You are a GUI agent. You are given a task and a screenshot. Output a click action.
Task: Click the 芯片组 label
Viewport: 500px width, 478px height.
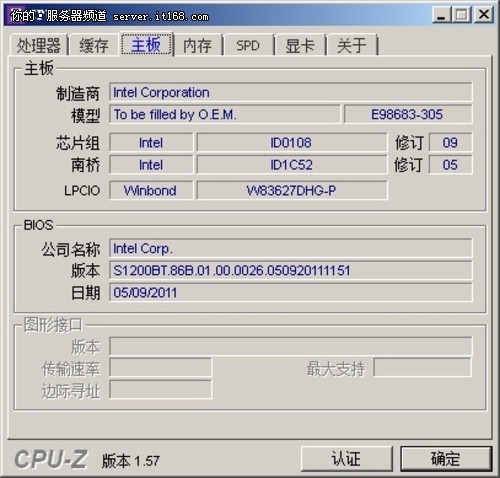(78, 143)
